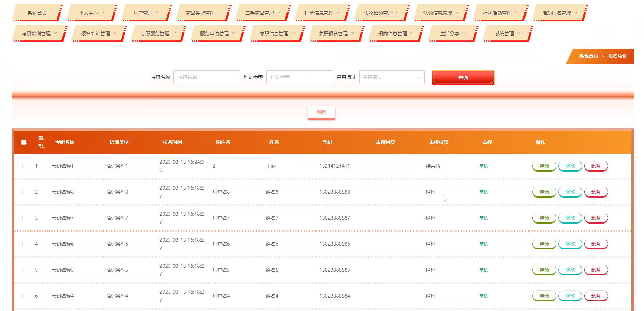The image size is (644, 311).
Task: Click 审核 link for row 考研名称4
Action: click(x=484, y=296)
